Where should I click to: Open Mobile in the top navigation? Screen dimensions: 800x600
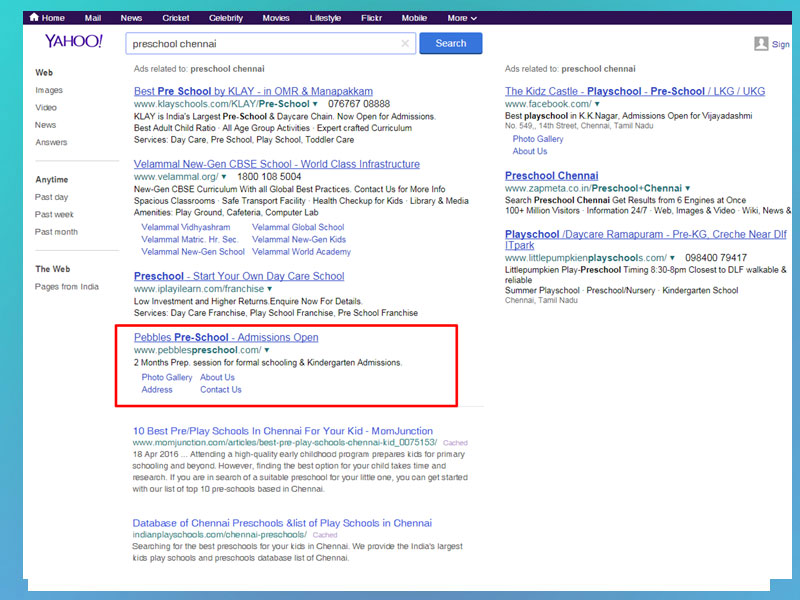click(x=414, y=18)
